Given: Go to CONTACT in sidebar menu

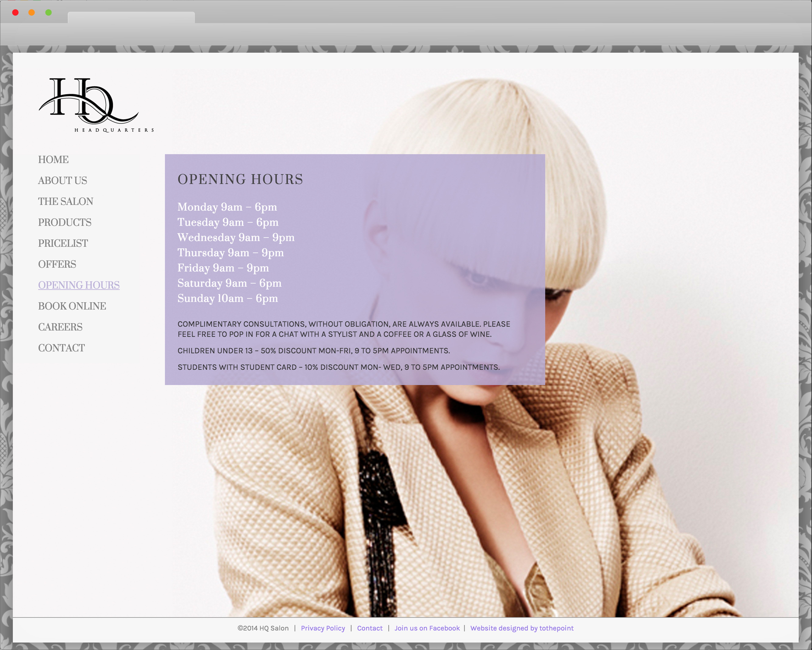Looking at the screenshot, I should pyautogui.click(x=61, y=348).
